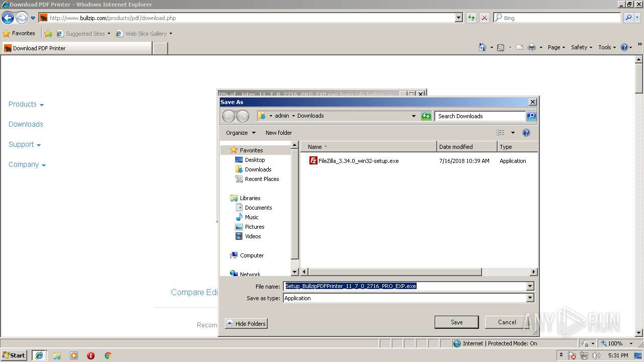Open the Safety menu in IE toolbar
This screenshot has height=362, width=644.
[582, 47]
